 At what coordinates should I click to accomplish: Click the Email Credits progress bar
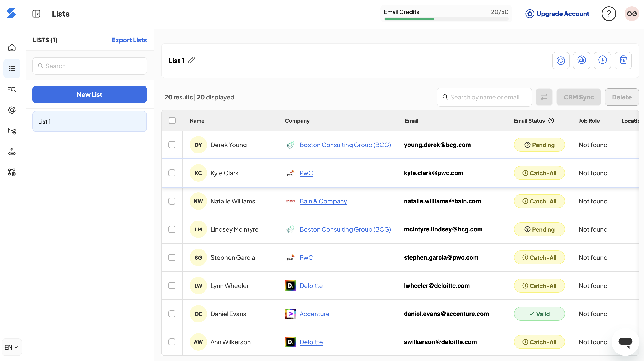(446, 19)
